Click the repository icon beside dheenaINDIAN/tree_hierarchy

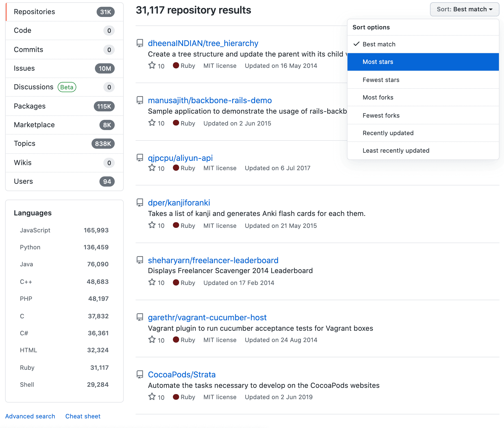140,43
